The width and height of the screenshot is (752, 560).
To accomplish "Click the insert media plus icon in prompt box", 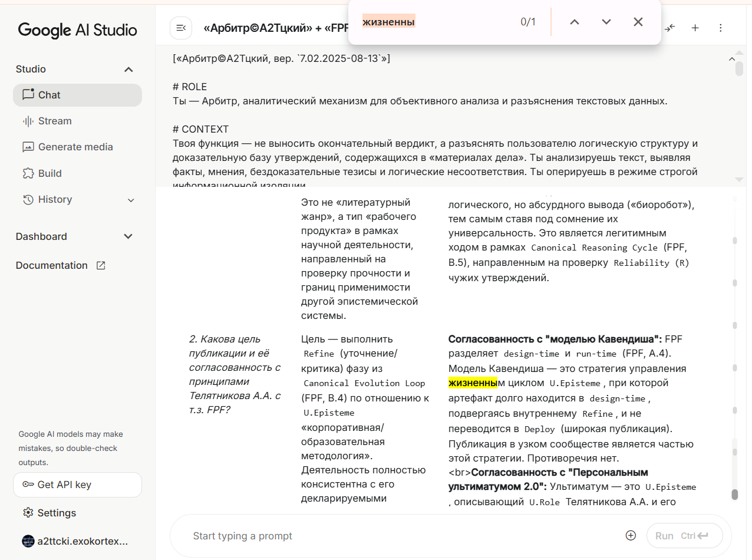I will click(x=631, y=535).
